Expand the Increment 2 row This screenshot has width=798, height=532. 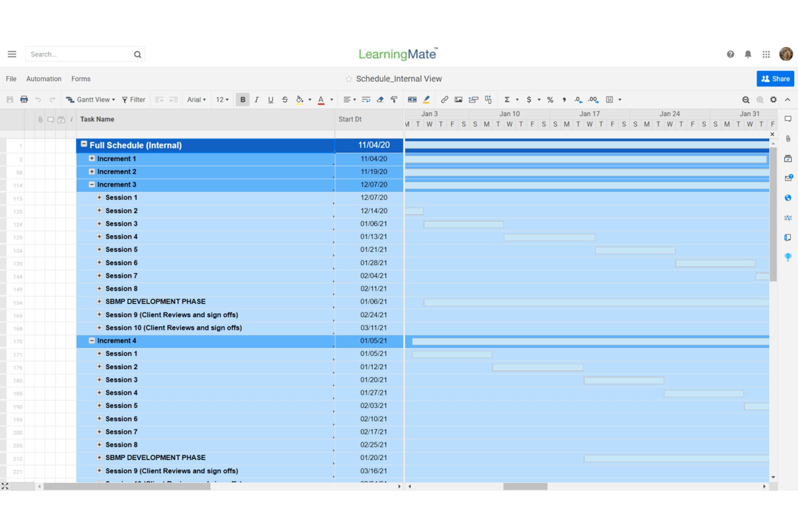[92, 171]
